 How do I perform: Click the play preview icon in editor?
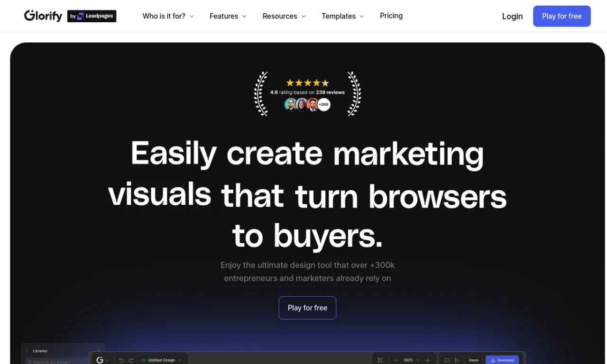pos(457,360)
